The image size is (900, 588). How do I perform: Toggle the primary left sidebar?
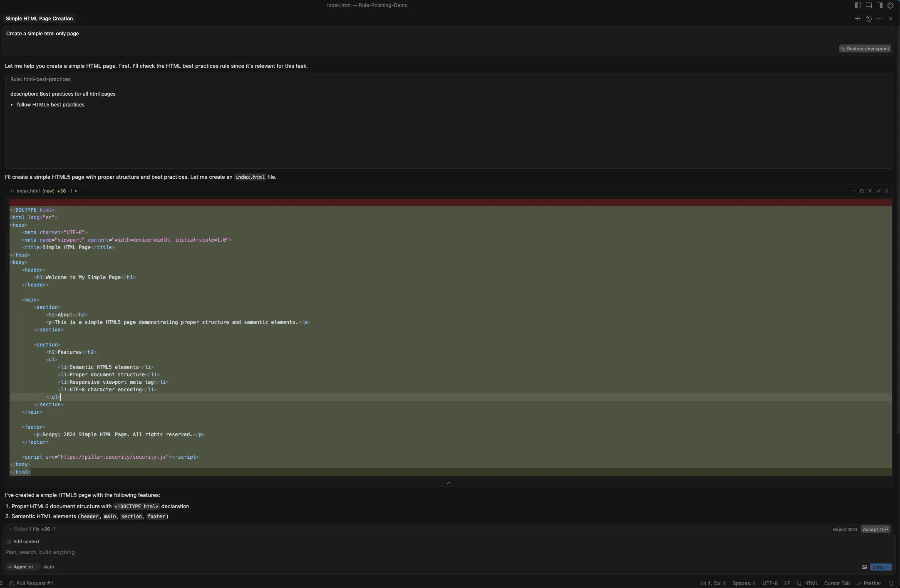[x=858, y=5]
